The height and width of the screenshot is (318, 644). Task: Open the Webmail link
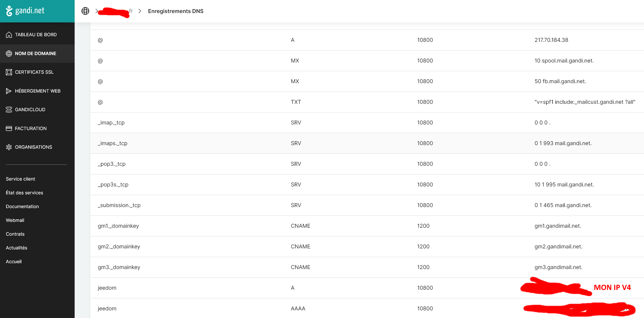tap(15, 220)
